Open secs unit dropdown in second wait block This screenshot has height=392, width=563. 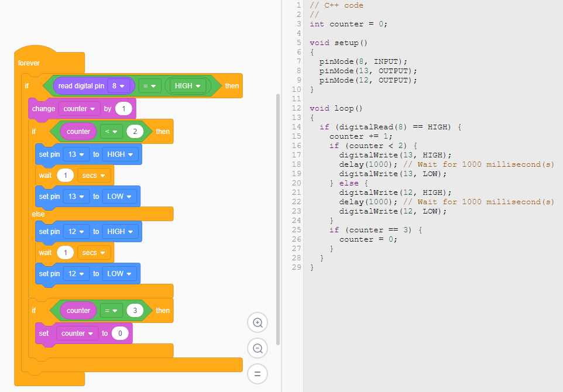click(94, 253)
